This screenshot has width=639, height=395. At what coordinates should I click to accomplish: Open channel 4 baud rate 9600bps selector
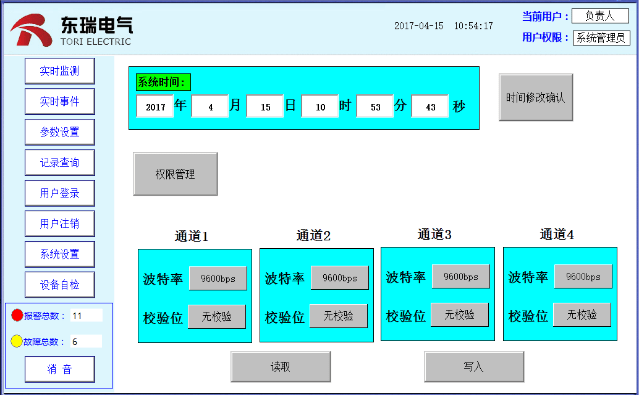[x=583, y=276]
